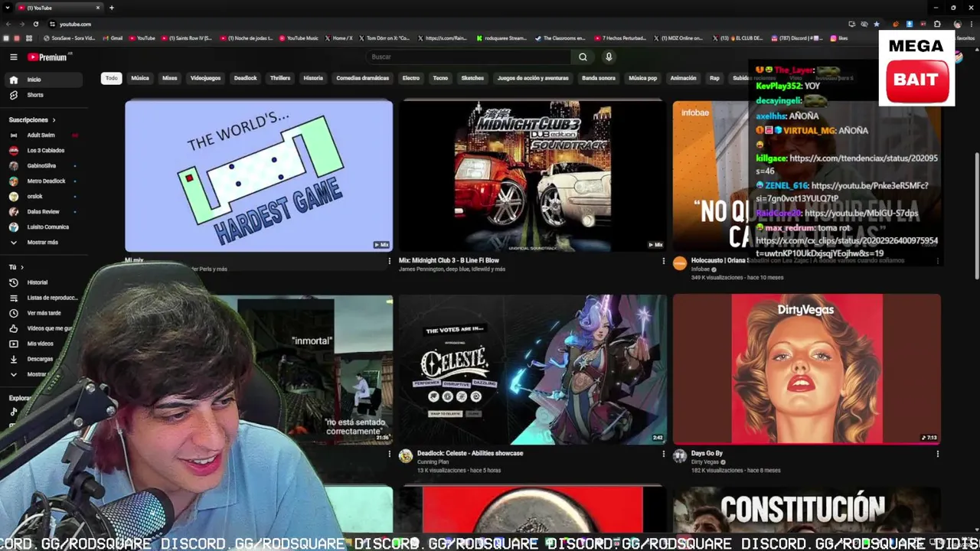Click the search magnifier button
This screenshot has width=980, height=551.
pos(583,57)
